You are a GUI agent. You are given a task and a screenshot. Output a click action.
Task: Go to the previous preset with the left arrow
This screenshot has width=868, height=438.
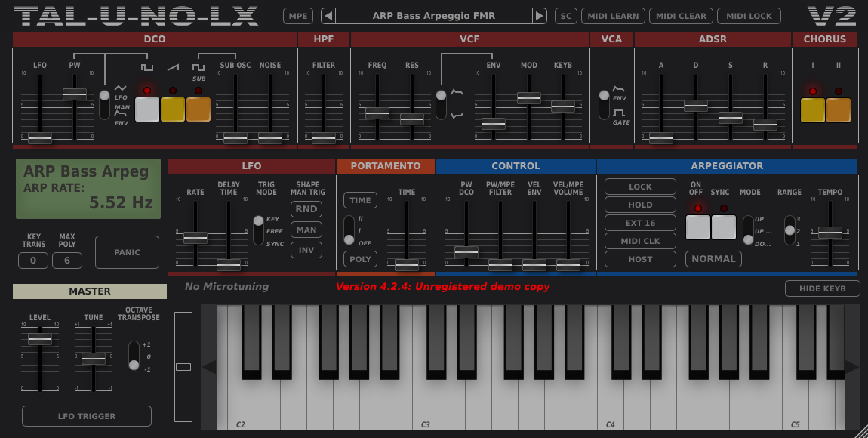click(328, 16)
